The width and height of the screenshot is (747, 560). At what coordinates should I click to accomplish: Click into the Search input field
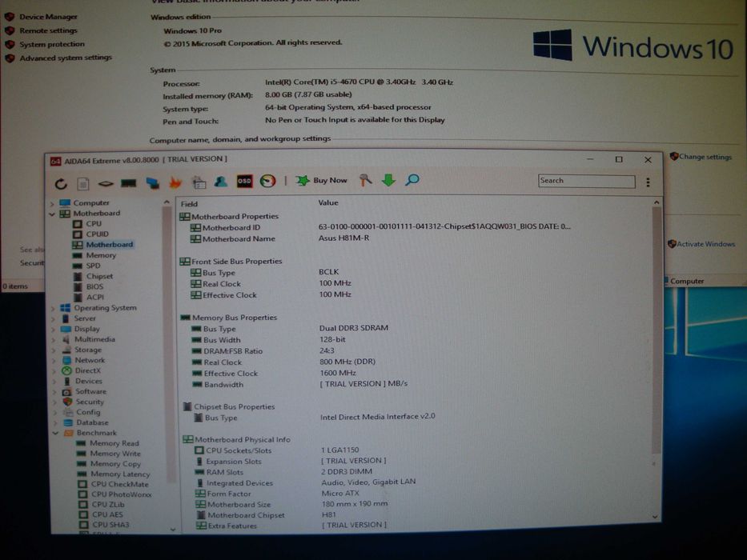(x=586, y=181)
